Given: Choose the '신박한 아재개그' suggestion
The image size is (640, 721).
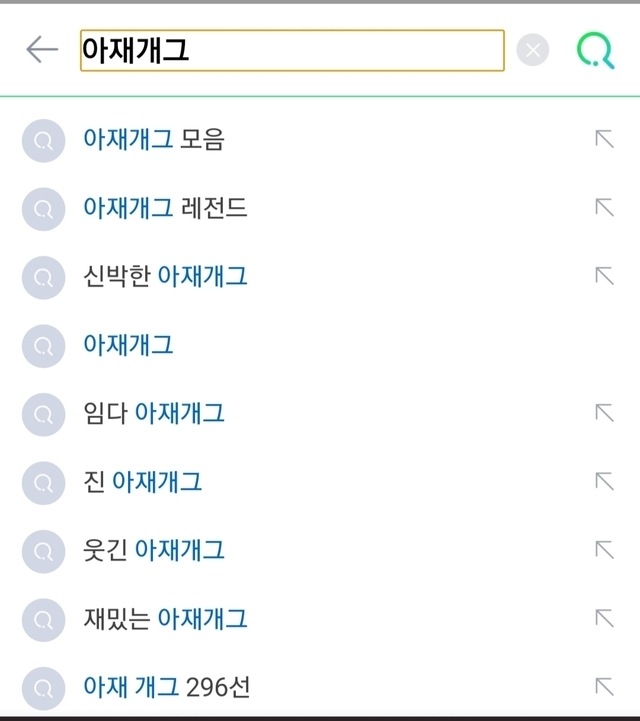Looking at the screenshot, I should coord(166,276).
